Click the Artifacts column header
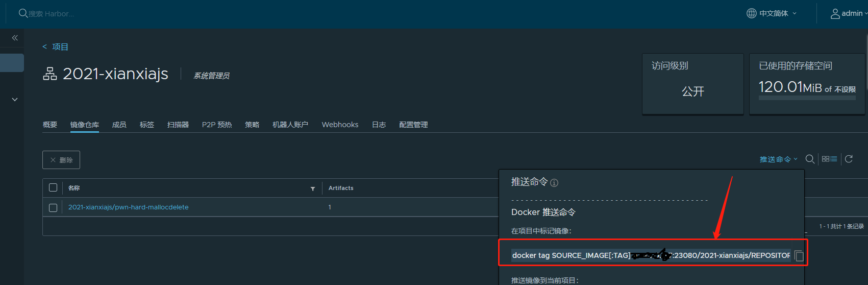868x285 pixels. click(341, 188)
